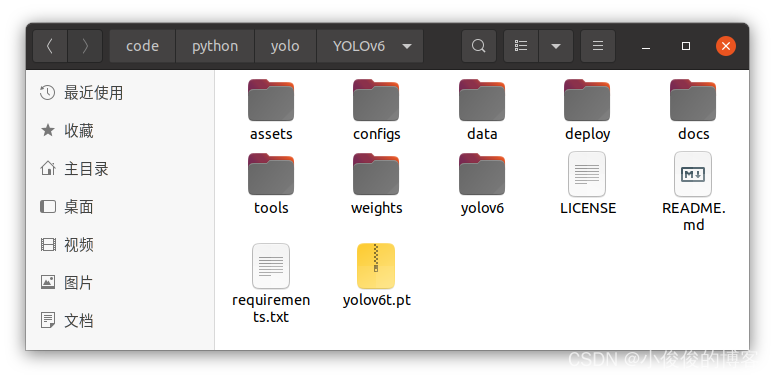
Task: Go back with the left arrow
Action: tap(50, 46)
